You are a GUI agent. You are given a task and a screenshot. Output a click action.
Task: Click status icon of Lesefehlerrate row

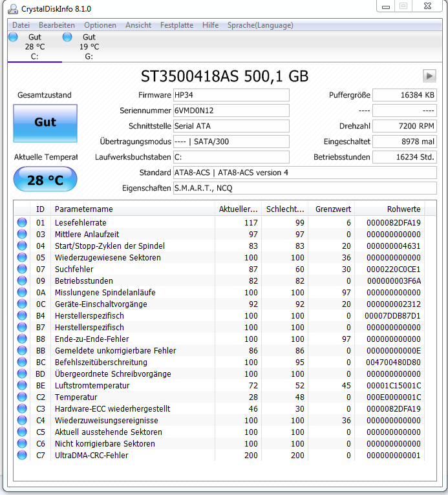point(22,222)
